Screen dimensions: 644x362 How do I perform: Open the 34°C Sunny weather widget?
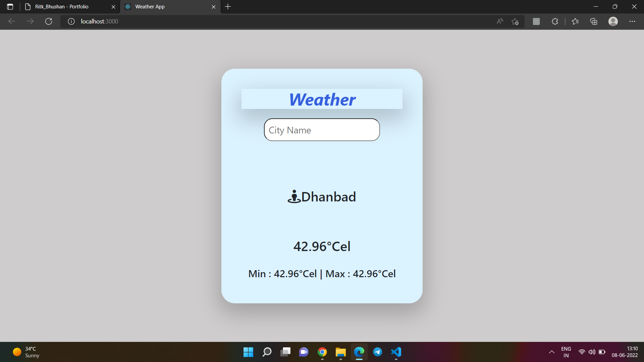point(26,352)
